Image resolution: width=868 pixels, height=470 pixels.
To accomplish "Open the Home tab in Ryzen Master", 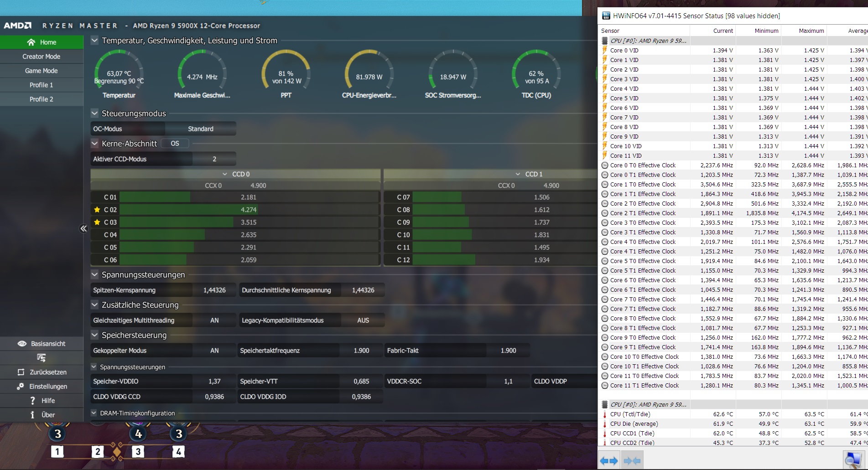I will pos(42,42).
